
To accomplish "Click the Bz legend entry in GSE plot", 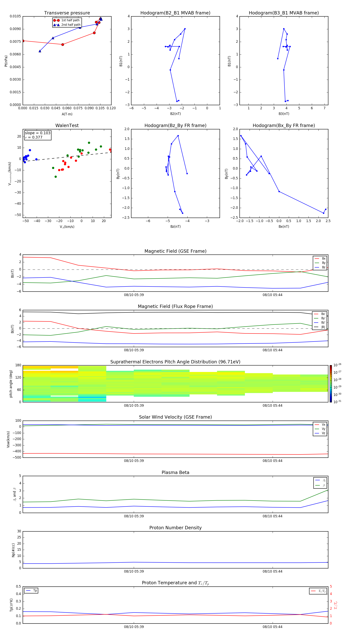I will pyautogui.click(x=320, y=267).
